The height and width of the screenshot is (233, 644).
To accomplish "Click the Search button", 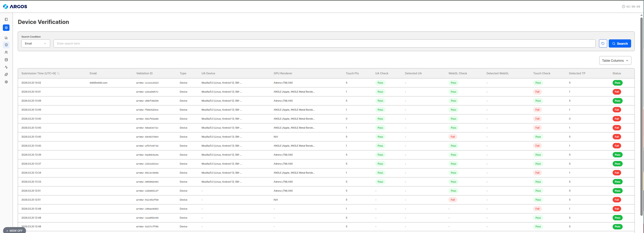I will (620, 43).
